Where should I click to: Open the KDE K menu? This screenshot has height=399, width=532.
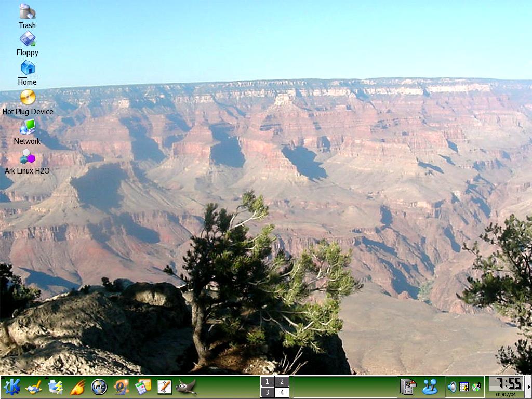12,387
